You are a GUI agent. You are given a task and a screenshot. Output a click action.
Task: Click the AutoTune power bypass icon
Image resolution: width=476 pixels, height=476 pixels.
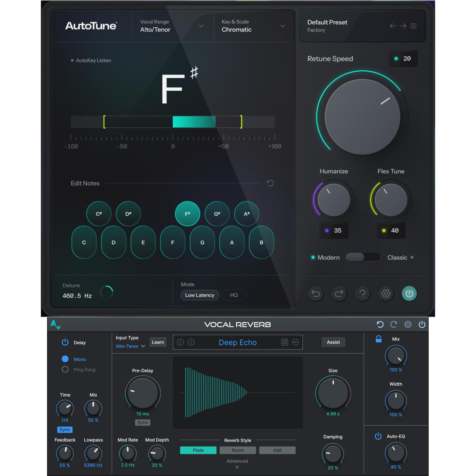409,294
